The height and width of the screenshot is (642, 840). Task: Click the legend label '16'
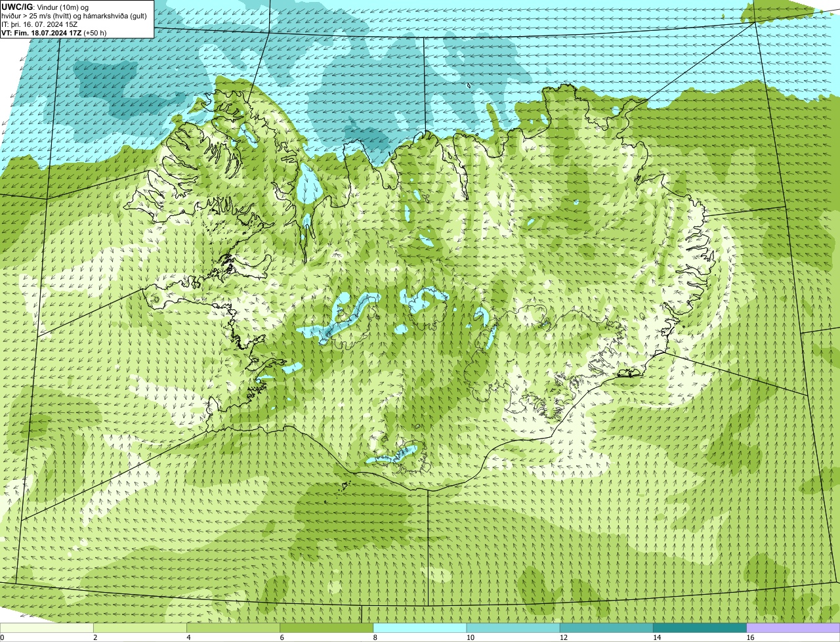(750, 637)
